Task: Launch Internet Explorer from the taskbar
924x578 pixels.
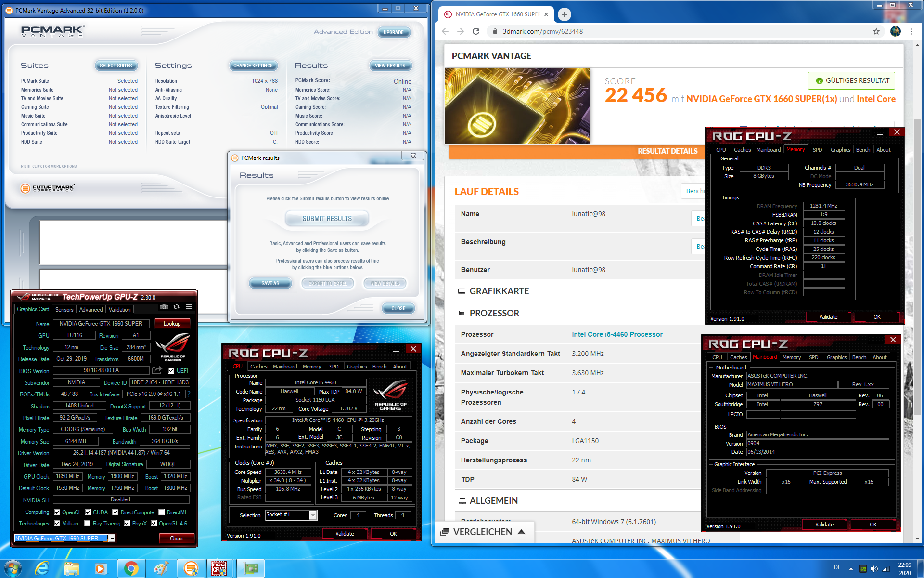Action: (42, 568)
